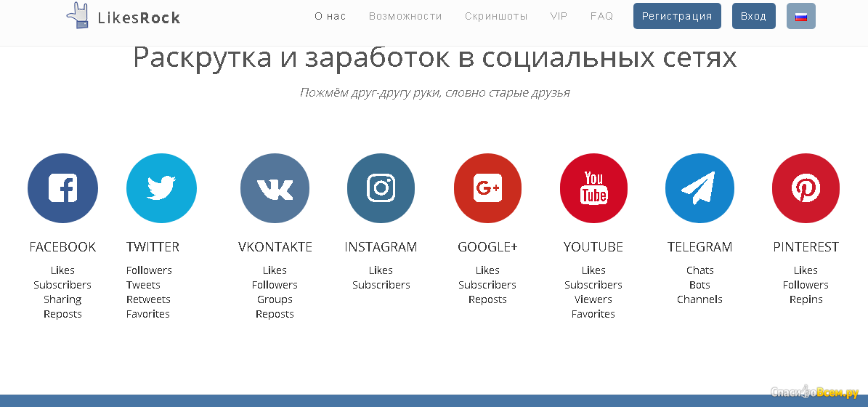Click Channels under Telegram
The height and width of the screenshot is (407, 868).
pyautogui.click(x=699, y=299)
